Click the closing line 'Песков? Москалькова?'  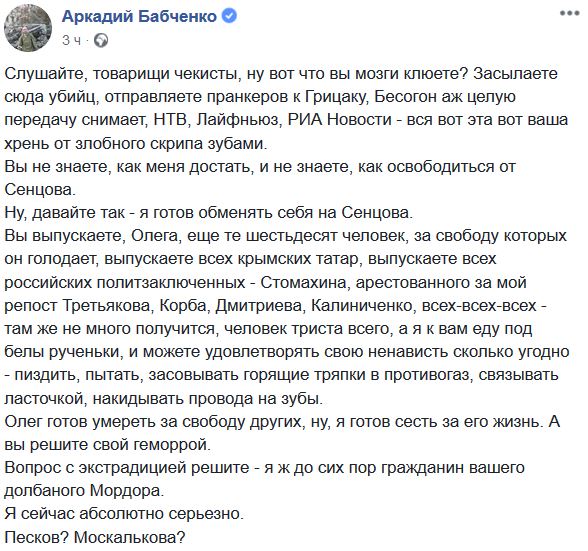point(95,537)
